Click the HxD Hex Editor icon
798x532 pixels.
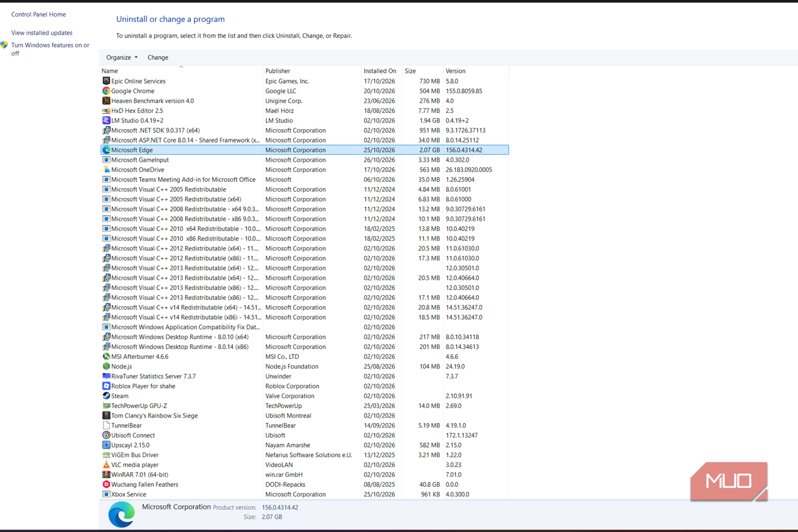(x=106, y=110)
